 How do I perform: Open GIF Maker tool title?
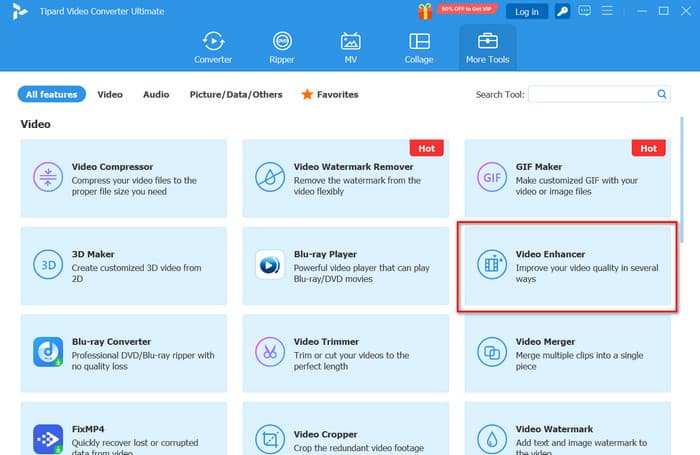(538, 167)
